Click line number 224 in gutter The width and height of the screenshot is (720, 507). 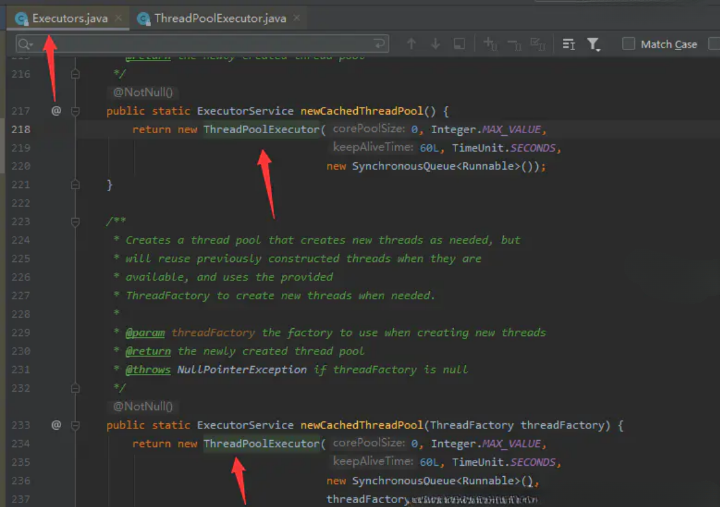click(x=21, y=240)
